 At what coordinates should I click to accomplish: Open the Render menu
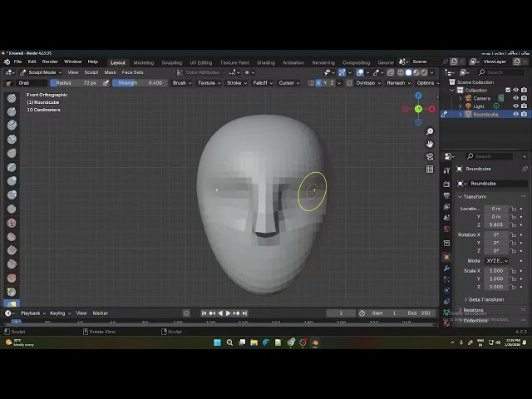[x=50, y=62]
